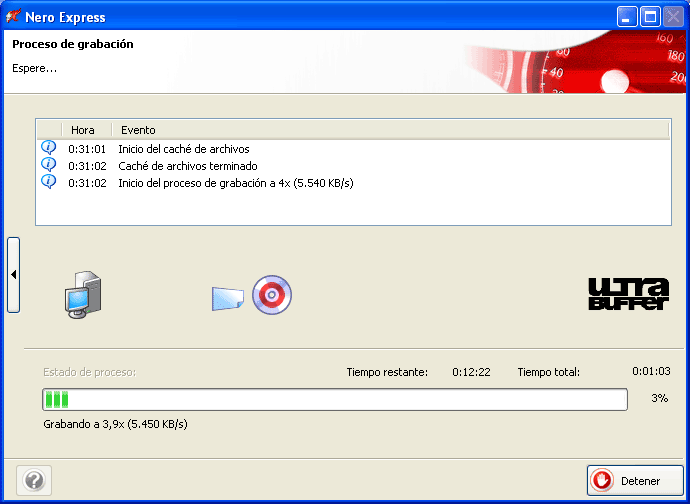Minimize the Nero Express window

(x=627, y=17)
